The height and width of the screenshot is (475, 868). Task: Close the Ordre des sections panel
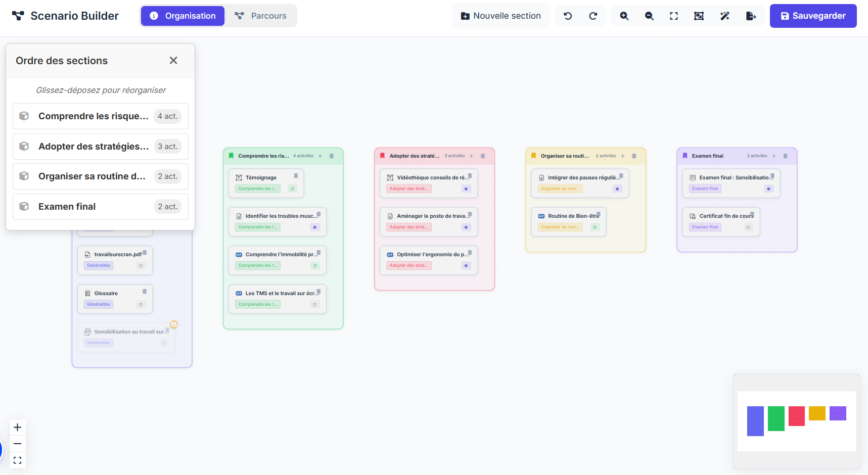click(x=173, y=61)
